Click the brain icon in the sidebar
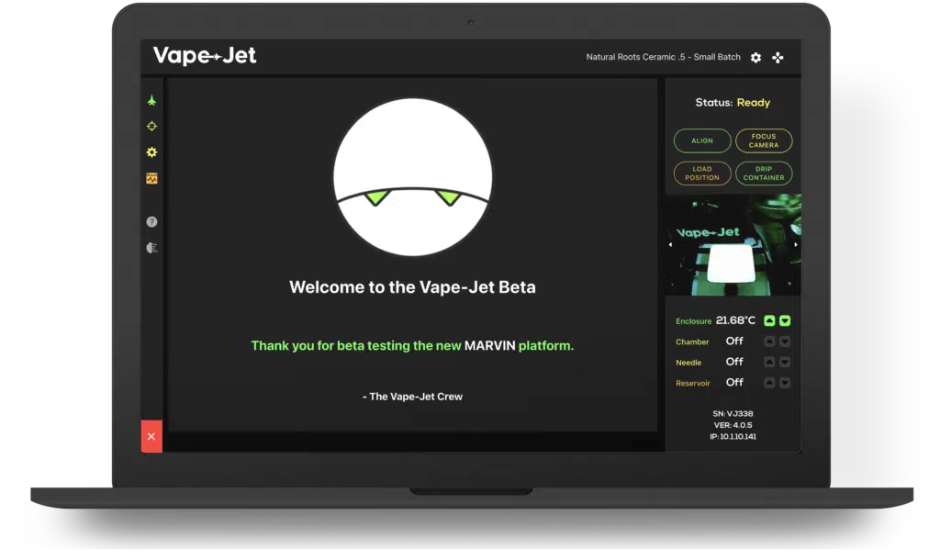 point(151,248)
